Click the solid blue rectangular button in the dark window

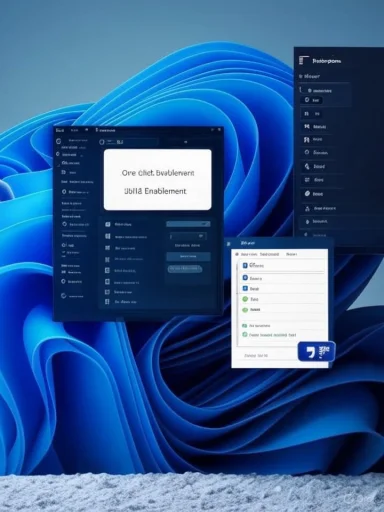pyautogui.click(x=188, y=256)
